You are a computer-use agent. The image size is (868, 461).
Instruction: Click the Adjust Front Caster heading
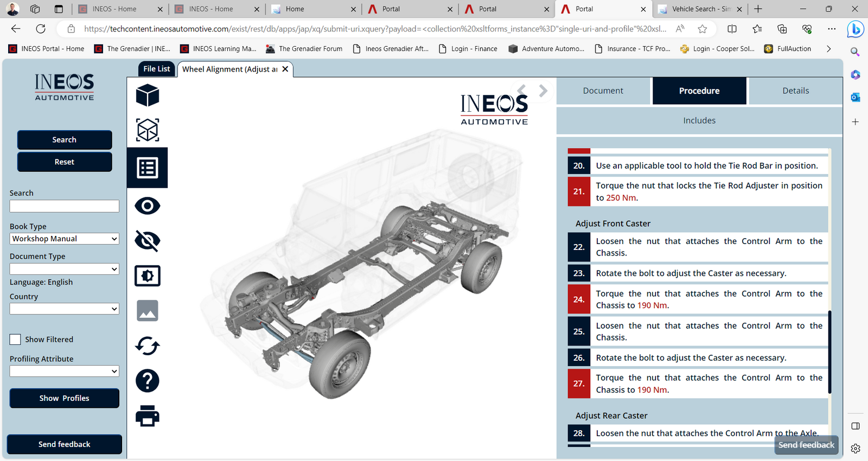(613, 223)
